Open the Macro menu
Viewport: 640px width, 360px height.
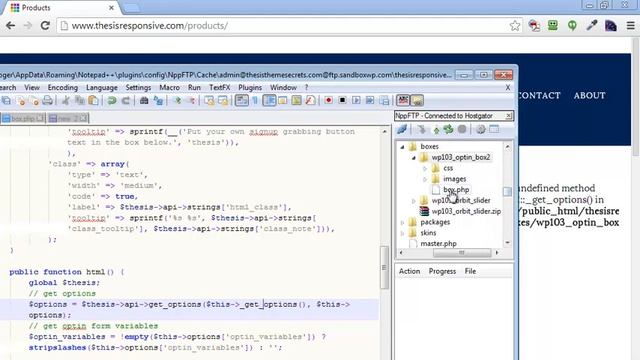pos(169,87)
